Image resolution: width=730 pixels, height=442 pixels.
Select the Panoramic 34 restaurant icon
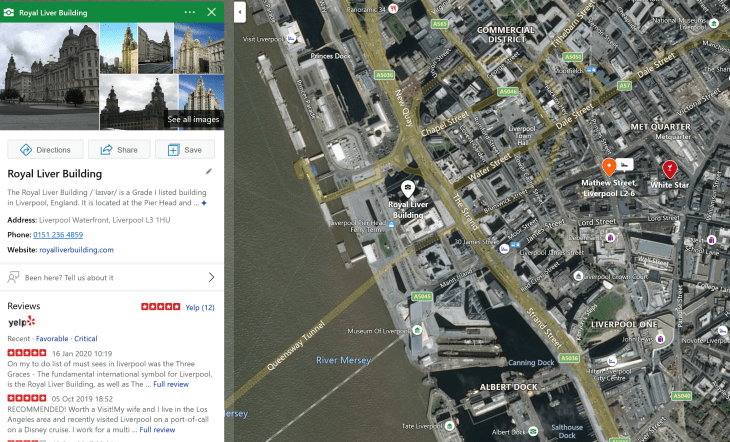393,8
